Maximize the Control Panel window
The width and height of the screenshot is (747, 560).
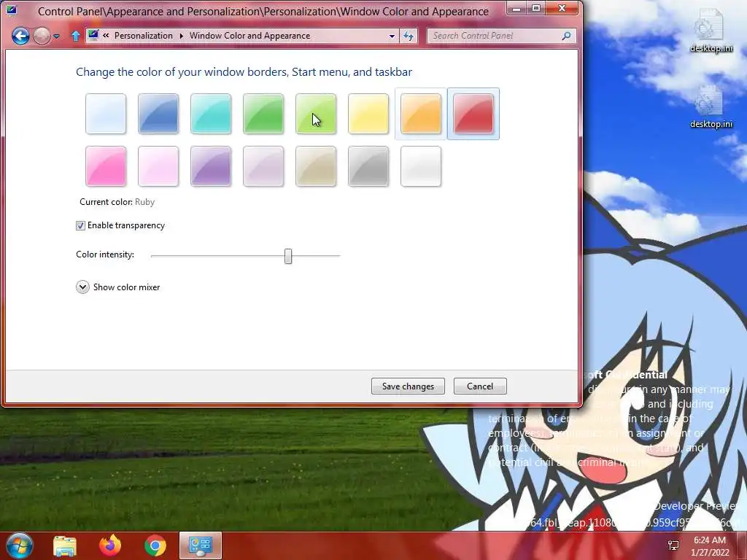pos(536,8)
